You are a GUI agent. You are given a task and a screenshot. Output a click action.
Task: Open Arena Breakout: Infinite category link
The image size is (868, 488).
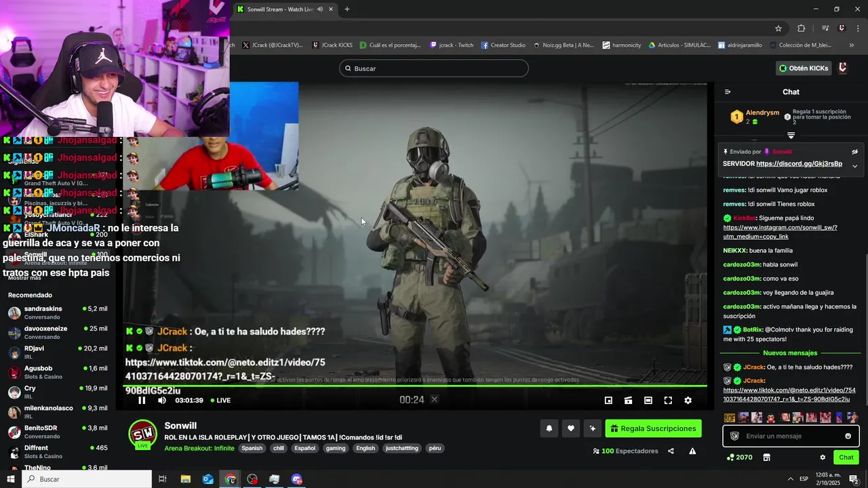[x=199, y=448]
